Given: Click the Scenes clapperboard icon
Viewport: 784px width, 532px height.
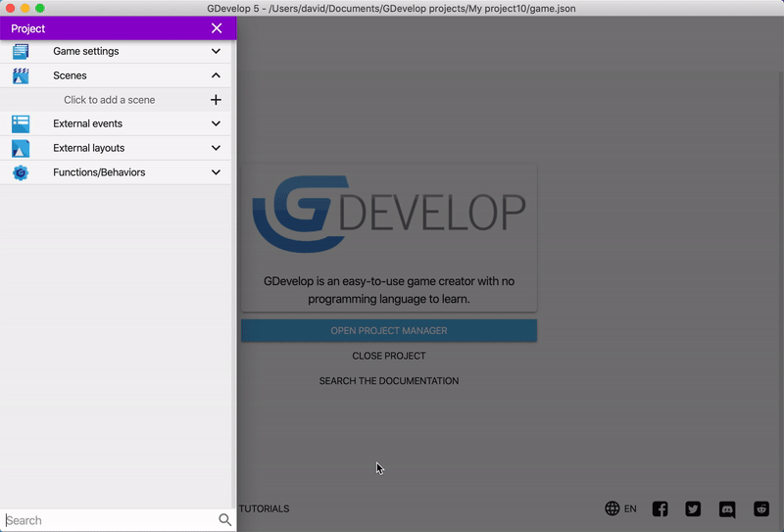Looking at the screenshot, I should tap(21, 75).
